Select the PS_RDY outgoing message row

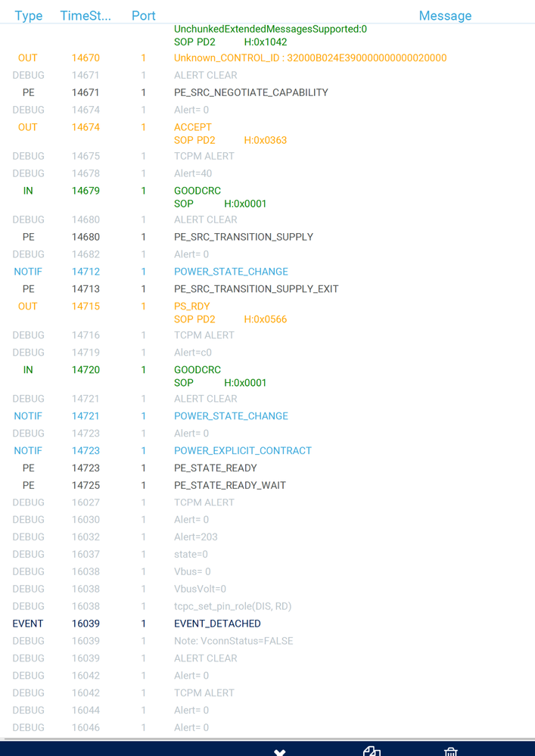tap(268, 313)
